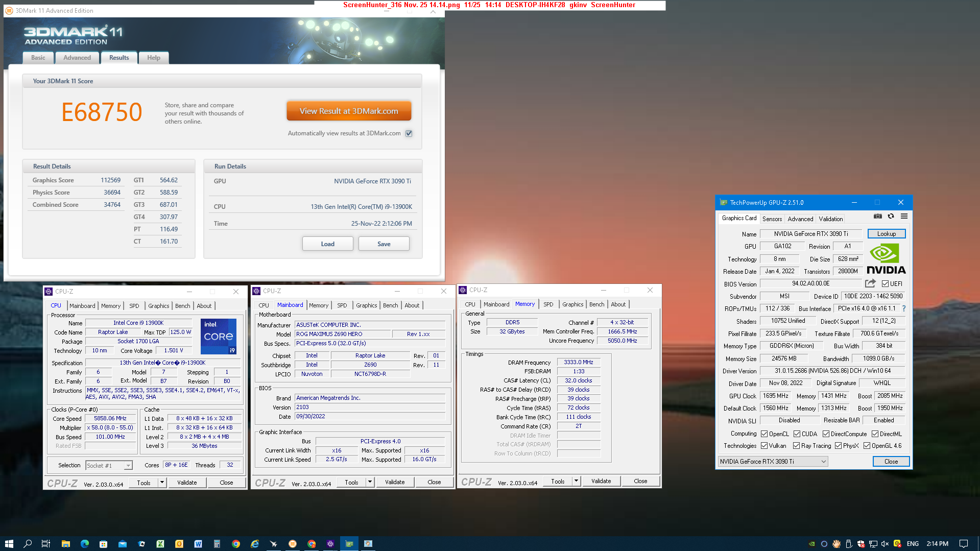Switch to the Advanced tab in 3DMark
Viewport: 980px width, 551px height.
click(x=77, y=58)
